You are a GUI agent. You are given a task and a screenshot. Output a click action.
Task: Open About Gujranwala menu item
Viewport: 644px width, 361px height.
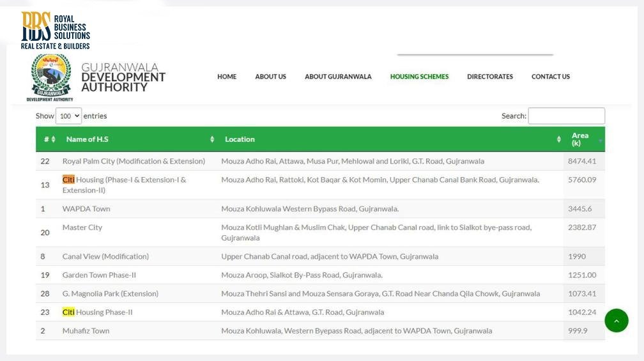tap(338, 77)
